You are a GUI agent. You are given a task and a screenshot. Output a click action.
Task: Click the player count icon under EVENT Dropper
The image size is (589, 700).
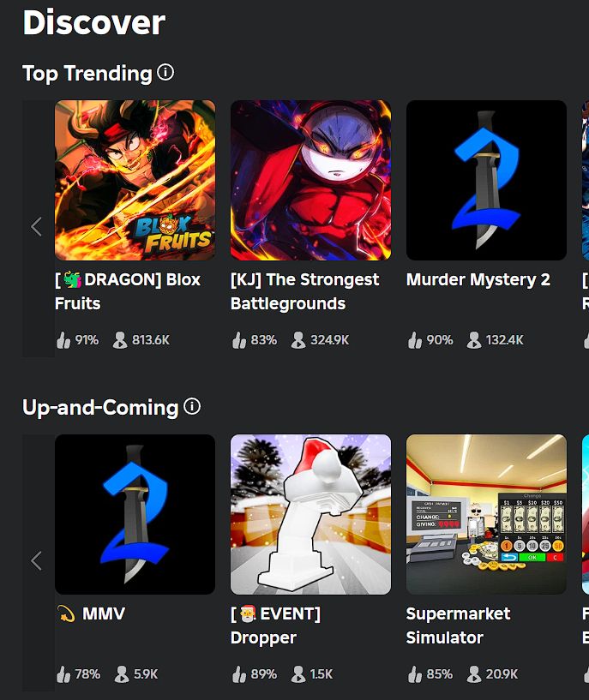click(298, 674)
